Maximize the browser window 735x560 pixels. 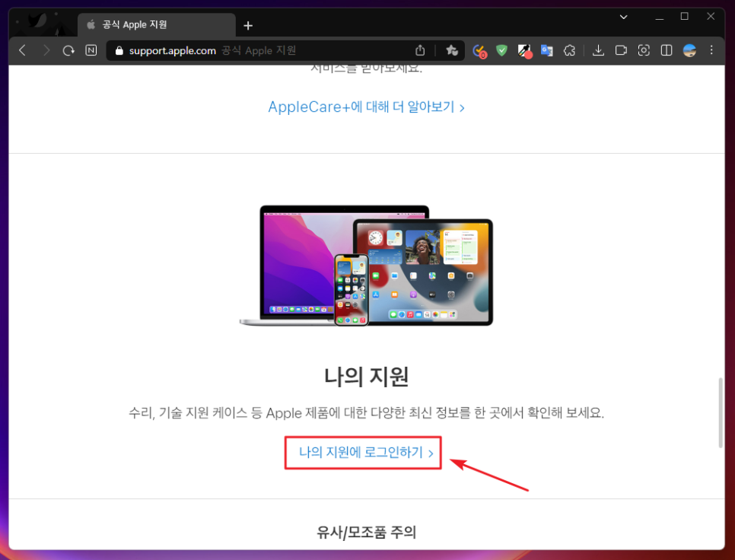coord(684,17)
